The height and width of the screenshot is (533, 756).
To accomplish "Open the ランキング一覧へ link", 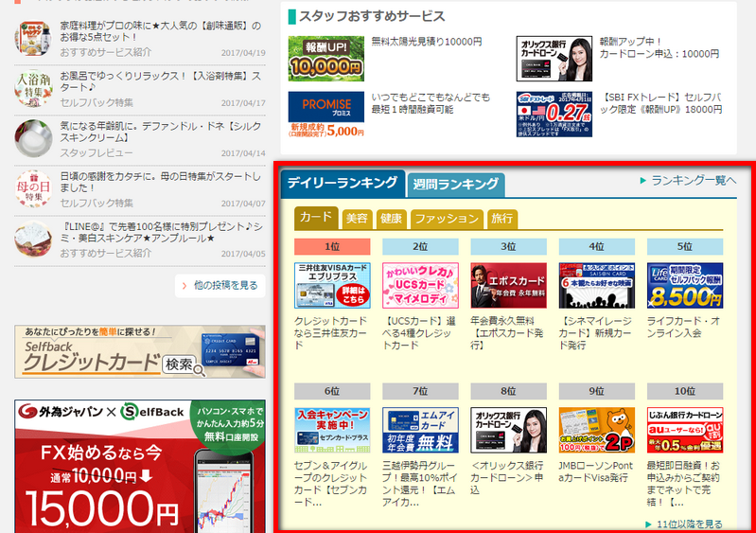I will point(688,180).
